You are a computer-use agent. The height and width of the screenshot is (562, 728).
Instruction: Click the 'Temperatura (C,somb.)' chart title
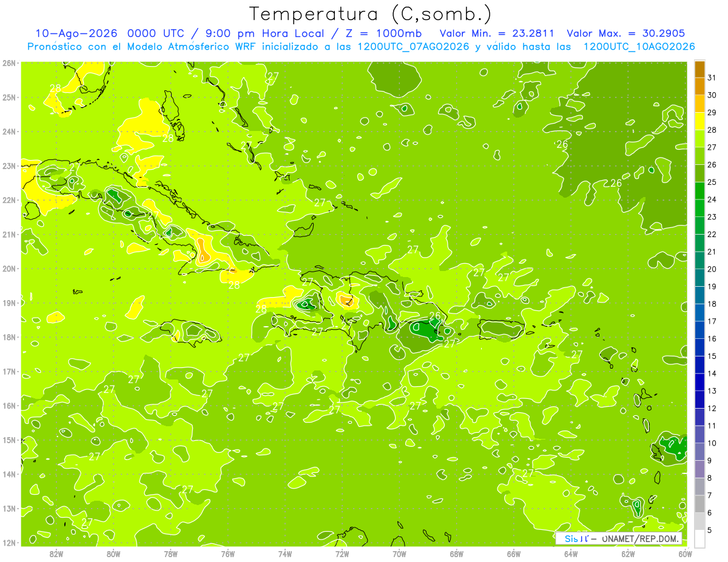(371, 14)
